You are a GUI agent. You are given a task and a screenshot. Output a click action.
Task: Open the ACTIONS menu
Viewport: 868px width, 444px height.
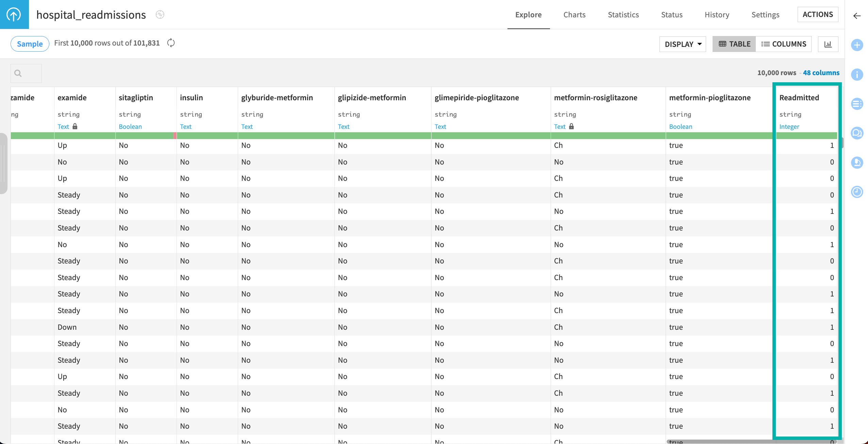tap(818, 14)
